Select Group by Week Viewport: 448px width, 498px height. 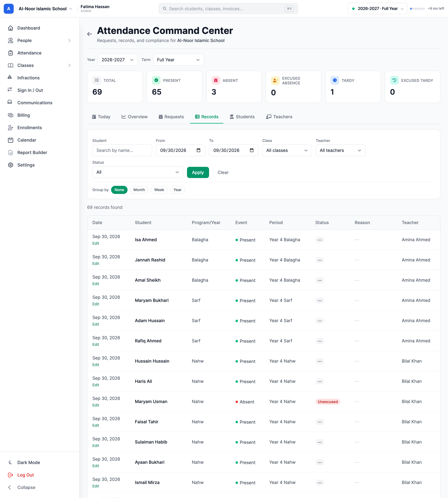159,190
